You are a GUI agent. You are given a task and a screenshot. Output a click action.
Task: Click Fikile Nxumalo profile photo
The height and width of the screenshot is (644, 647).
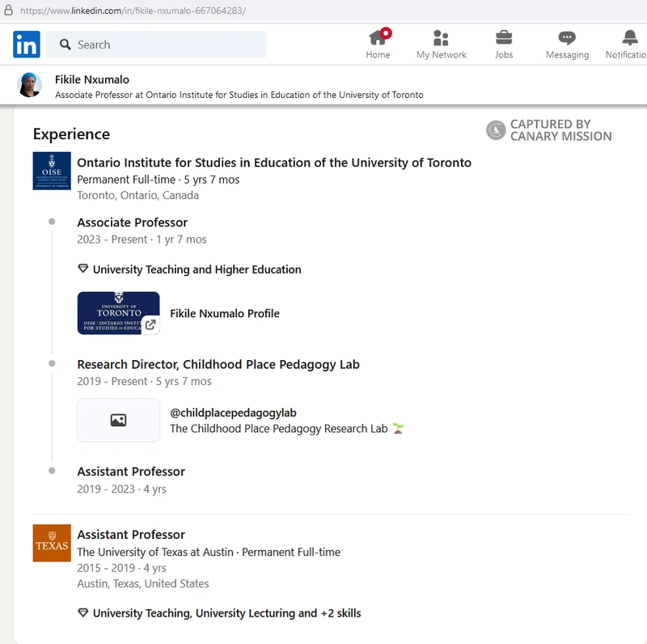29,85
